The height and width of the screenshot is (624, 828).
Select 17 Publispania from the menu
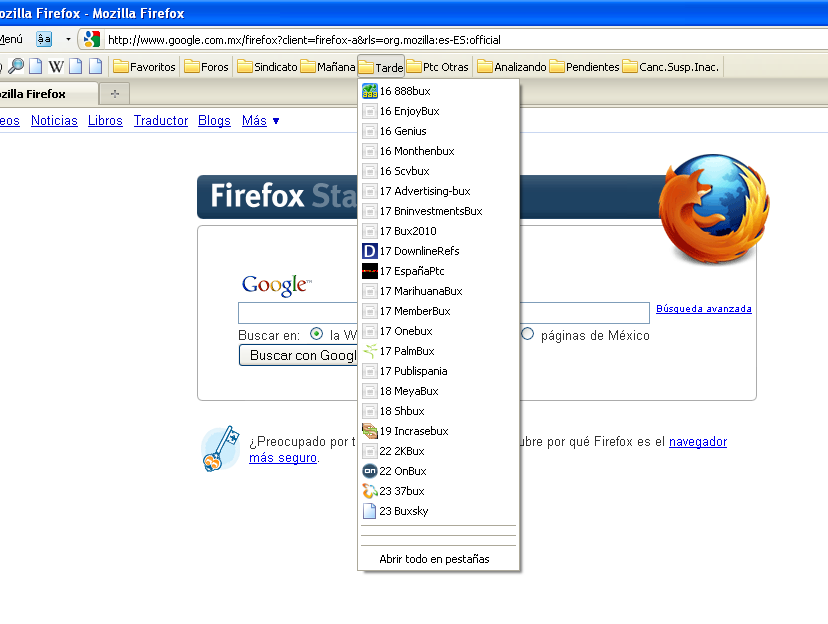pyautogui.click(x=438, y=371)
